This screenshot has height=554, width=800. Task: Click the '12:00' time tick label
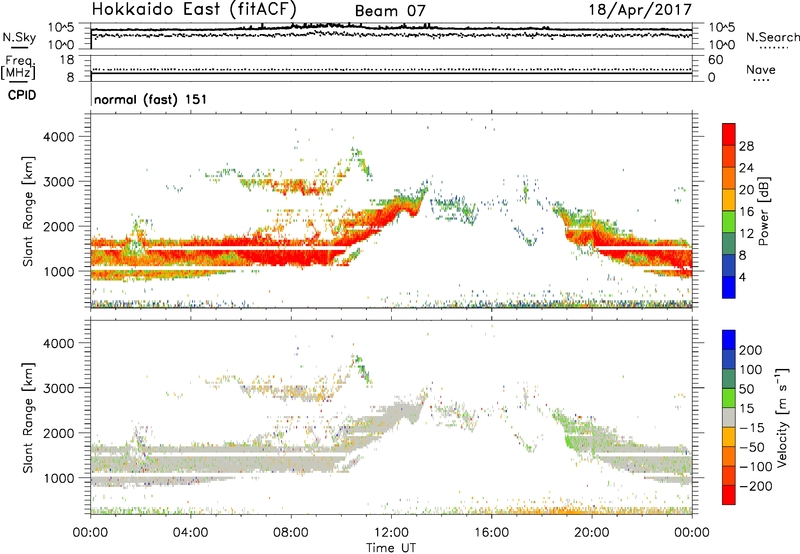point(391,533)
